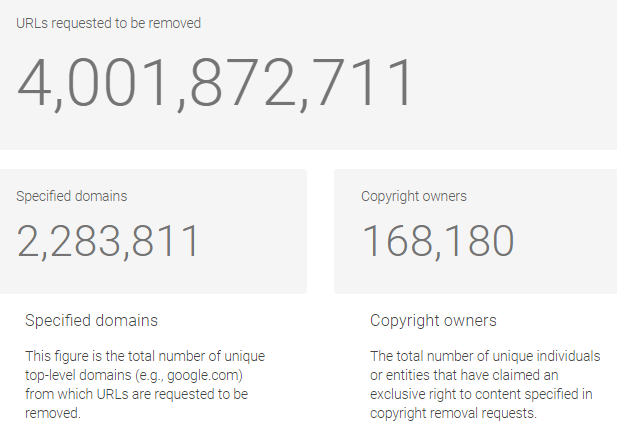Click paragraph beginning 'The total number of unique individuals'
The height and width of the screenshot is (437, 617).
pyautogui.click(x=485, y=385)
